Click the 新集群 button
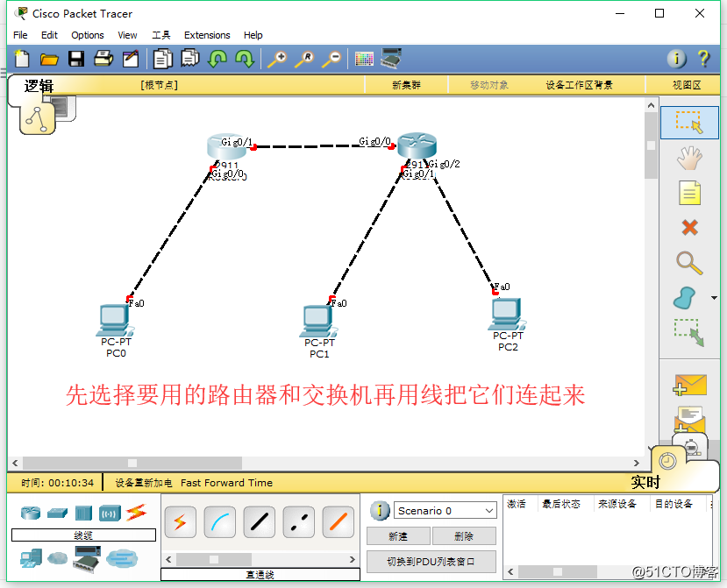Image resolution: width=727 pixels, height=588 pixels. (x=406, y=85)
